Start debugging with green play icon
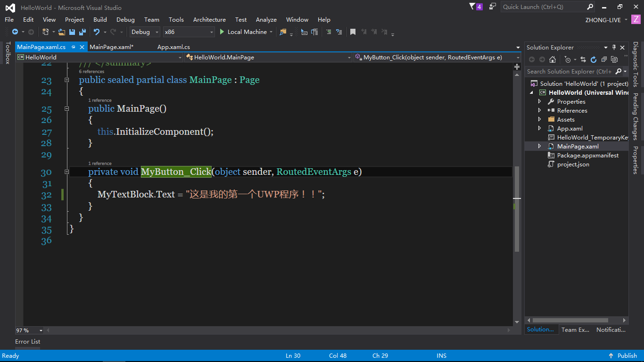The width and height of the screenshot is (644, 362). point(222,32)
